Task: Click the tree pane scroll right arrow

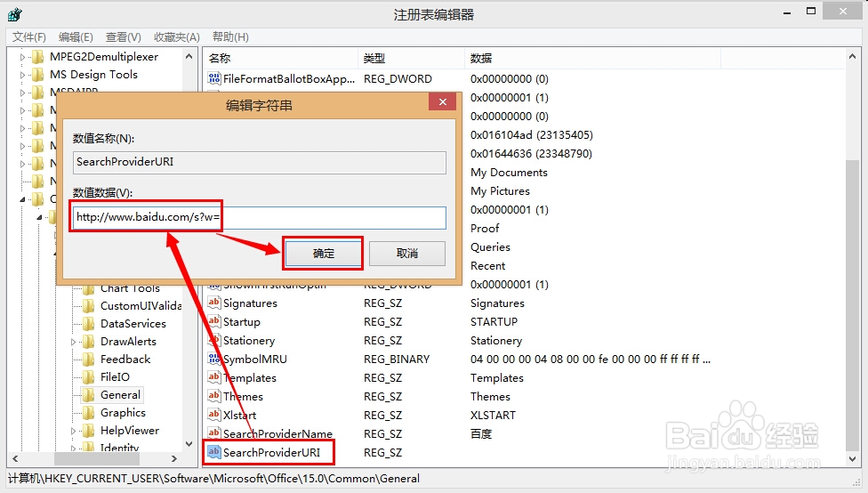Action: [174, 458]
